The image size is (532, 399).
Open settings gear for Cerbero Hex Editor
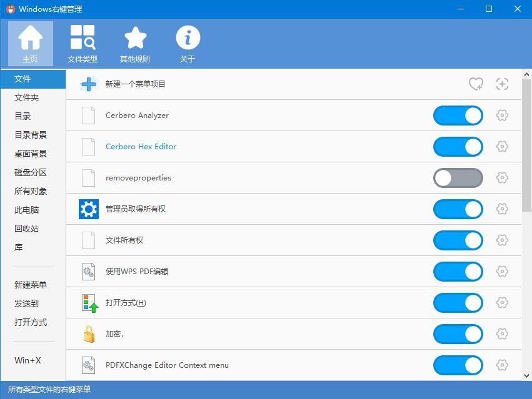coord(502,147)
